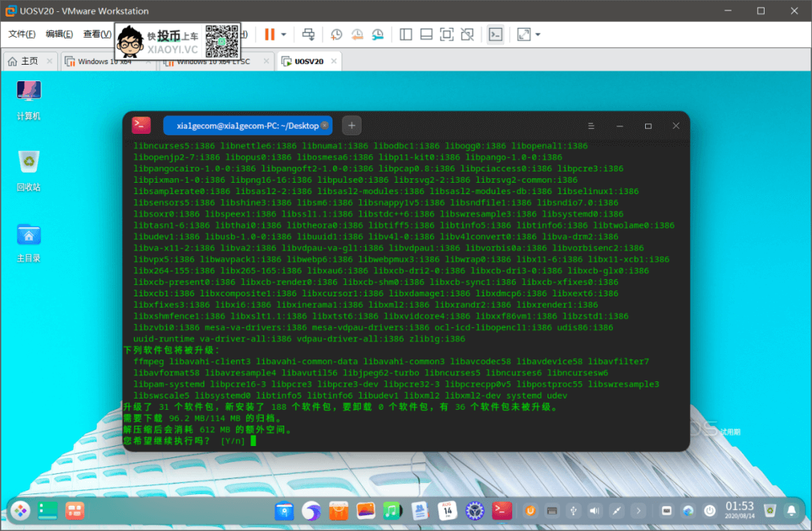The height and width of the screenshot is (531, 812).
Task: Open the terminal hamburger menu
Action: pyautogui.click(x=591, y=126)
